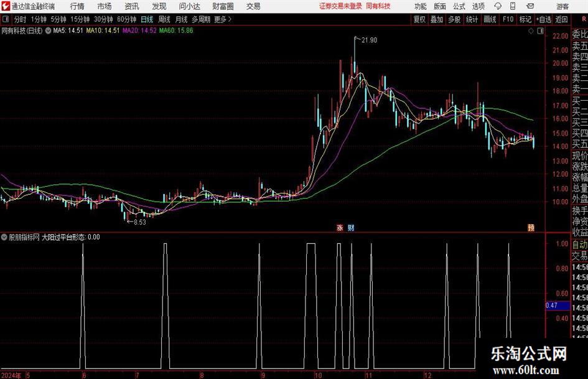The width and height of the screenshot is (588, 379).
Task: Open the 版面 menu
Action: pyautogui.click(x=440, y=6)
